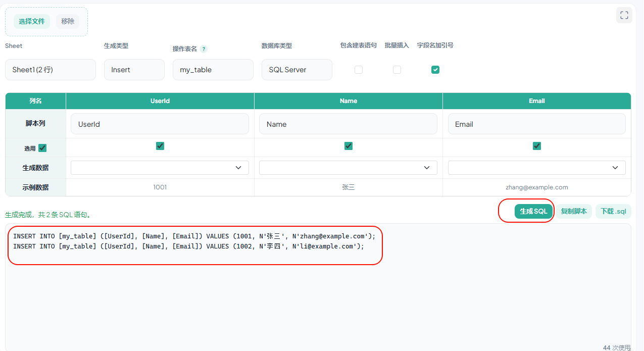Uncheck the Name column 选用 checkbox
Viewport: 644px width, 351px height.
point(349,146)
